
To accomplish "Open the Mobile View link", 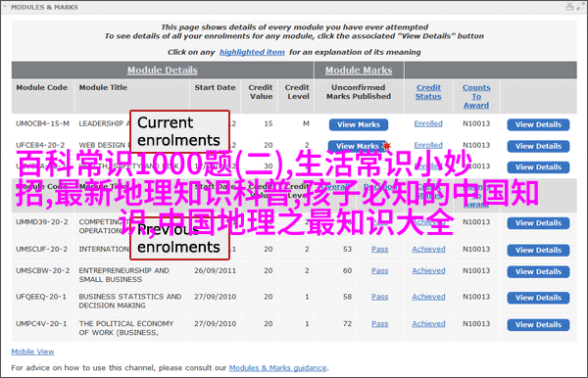I will [x=32, y=352].
